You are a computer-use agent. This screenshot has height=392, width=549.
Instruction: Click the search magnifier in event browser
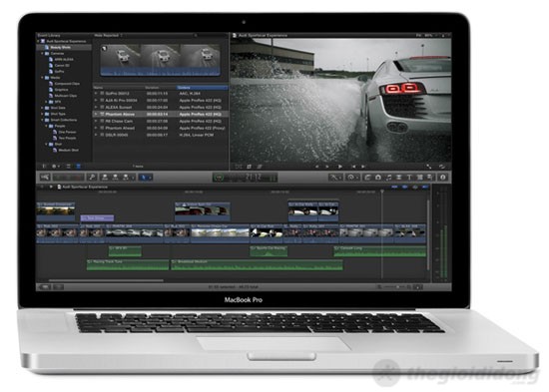coord(196,35)
